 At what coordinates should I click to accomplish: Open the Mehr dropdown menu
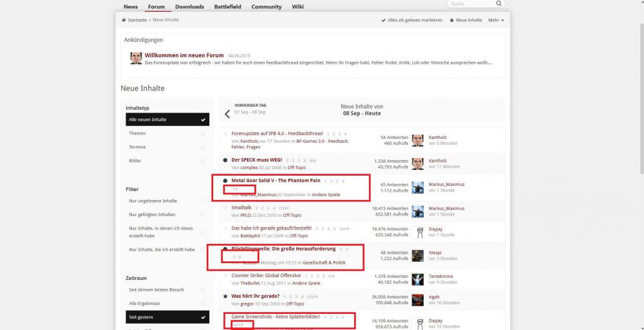[x=496, y=20]
